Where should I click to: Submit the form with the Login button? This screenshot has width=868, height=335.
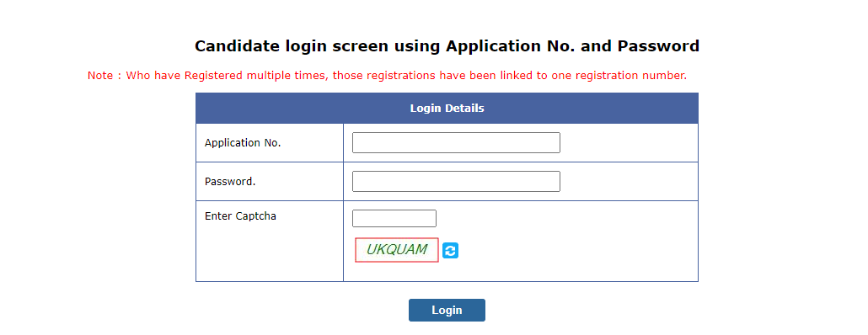click(447, 310)
